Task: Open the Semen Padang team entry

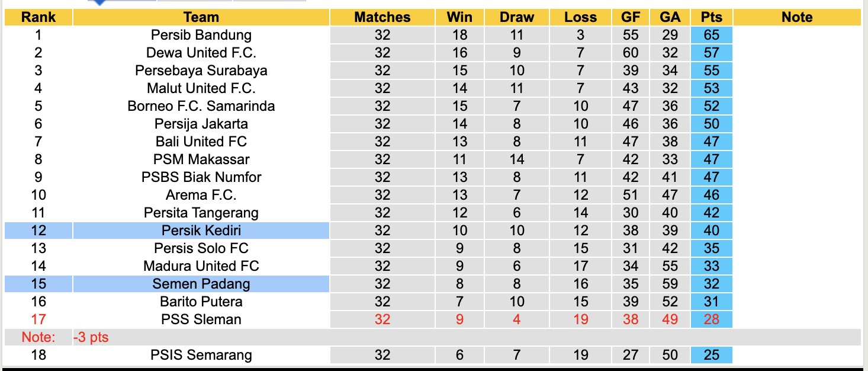Action: point(201,284)
